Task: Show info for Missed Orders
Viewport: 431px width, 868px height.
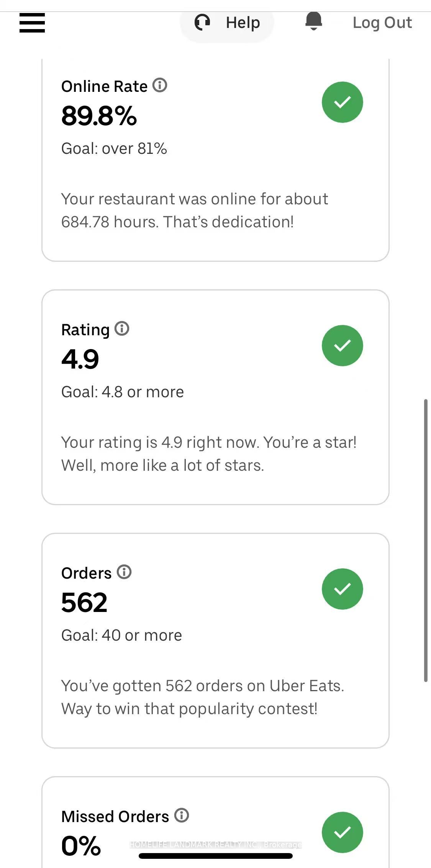Action: tap(182, 815)
